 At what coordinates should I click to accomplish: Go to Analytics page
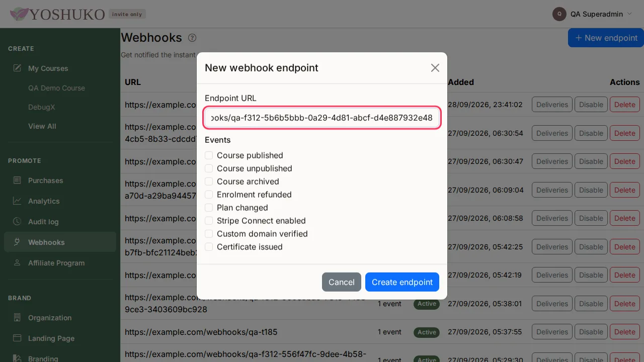60,201
